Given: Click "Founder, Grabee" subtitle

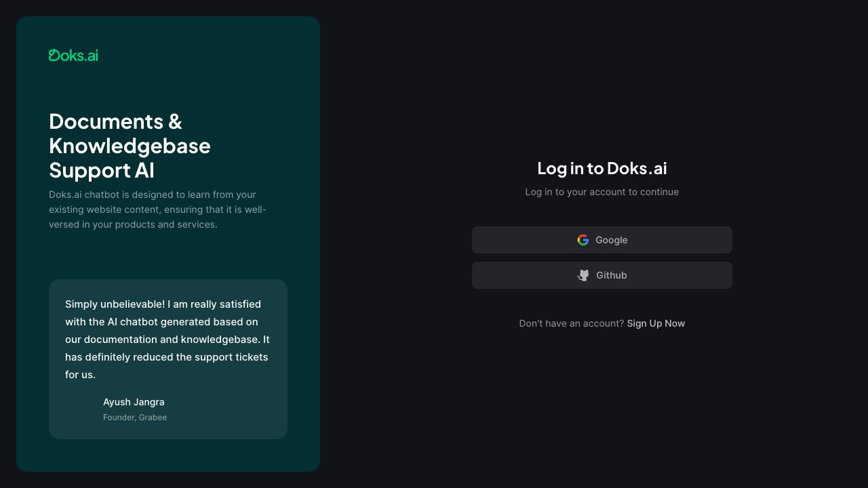Looking at the screenshot, I should 135,418.
